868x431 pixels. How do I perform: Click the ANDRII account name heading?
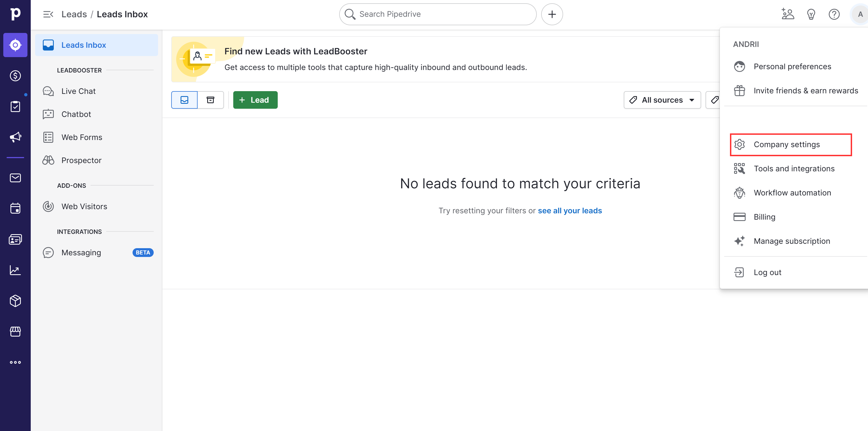(746, 44)
